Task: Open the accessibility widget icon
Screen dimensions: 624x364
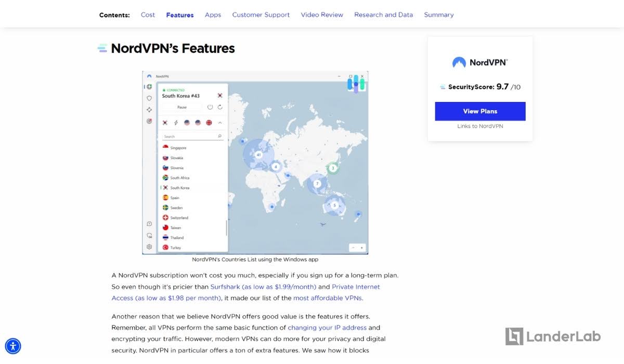Action: coord(13,346)
